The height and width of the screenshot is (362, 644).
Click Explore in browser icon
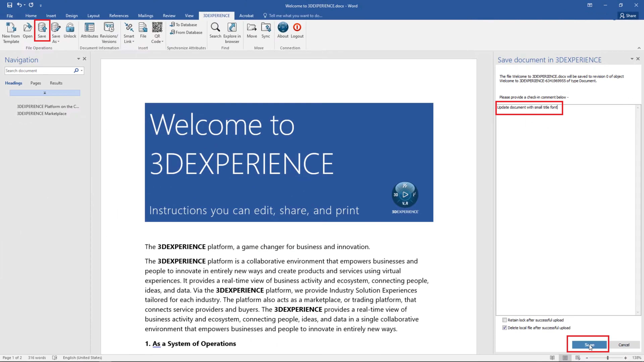(x=232, y=27)
